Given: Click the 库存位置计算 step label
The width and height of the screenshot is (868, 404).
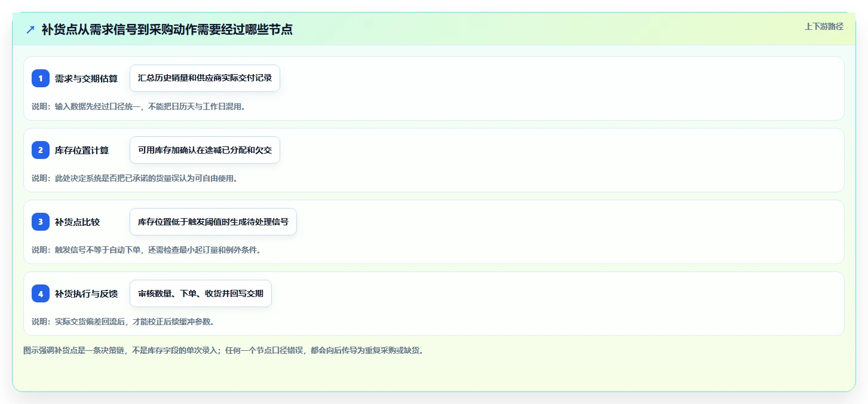Looking at the screenshot, I should tap(82, 150).
